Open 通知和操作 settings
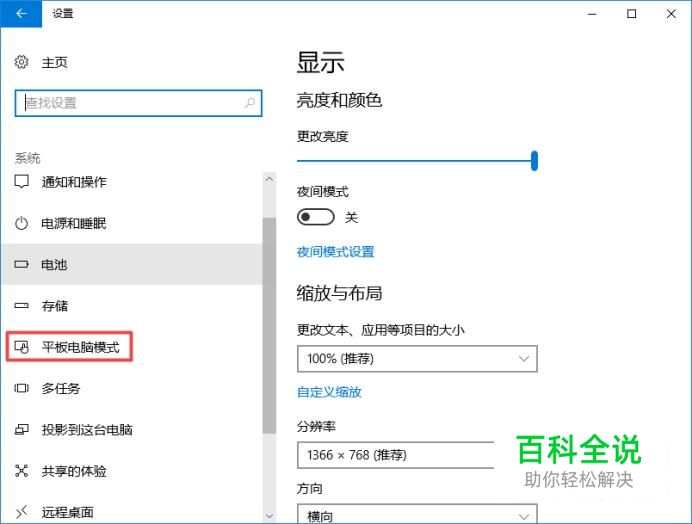Image resolution: width=692 pixels, height=524 pixels. 74,182
